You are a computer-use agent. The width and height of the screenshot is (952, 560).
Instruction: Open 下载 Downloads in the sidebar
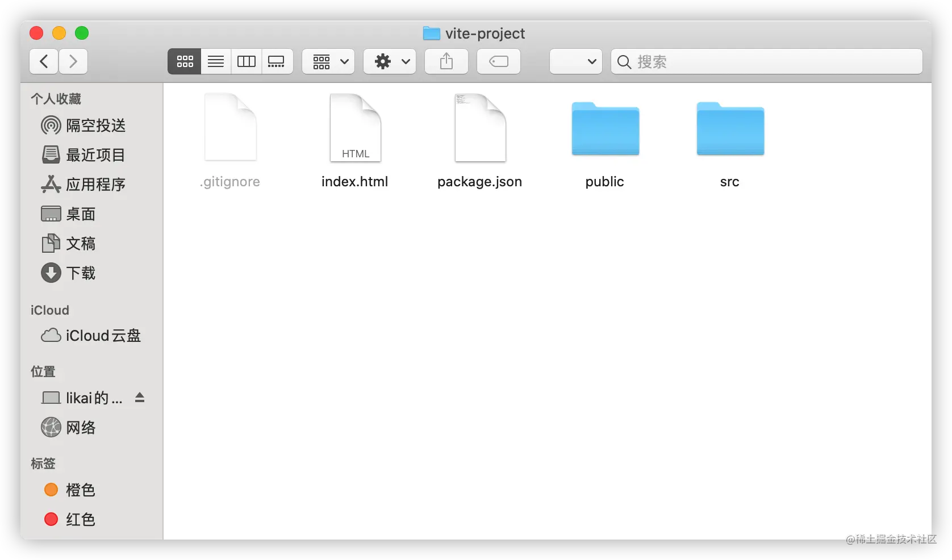[68, 273]
